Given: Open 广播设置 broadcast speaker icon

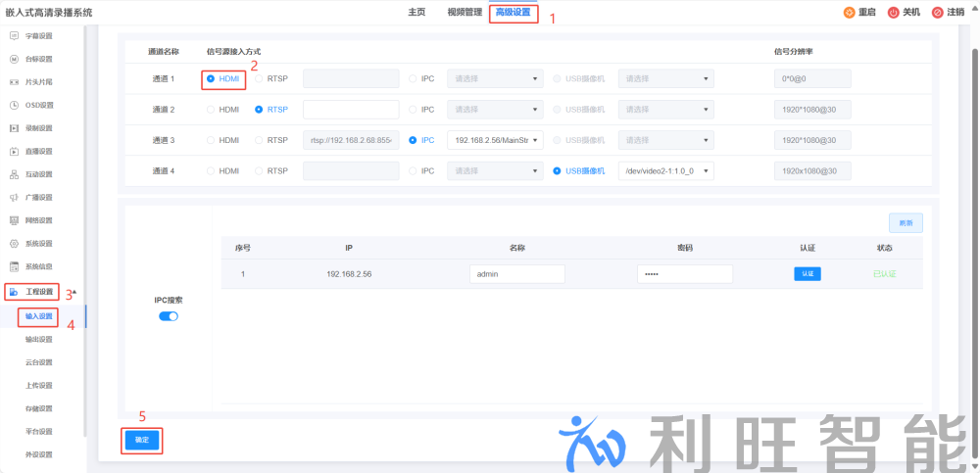Looking at the screenshot, I should pos(14,198).
